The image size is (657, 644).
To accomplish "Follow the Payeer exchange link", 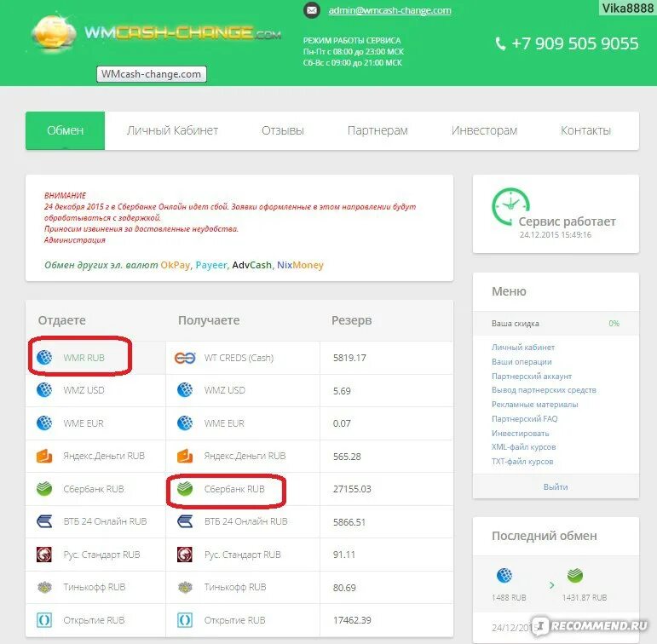I will coord(211,265).
